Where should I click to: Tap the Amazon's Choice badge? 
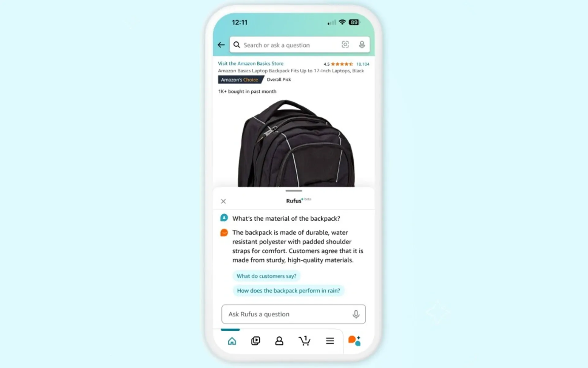(239, 79)
